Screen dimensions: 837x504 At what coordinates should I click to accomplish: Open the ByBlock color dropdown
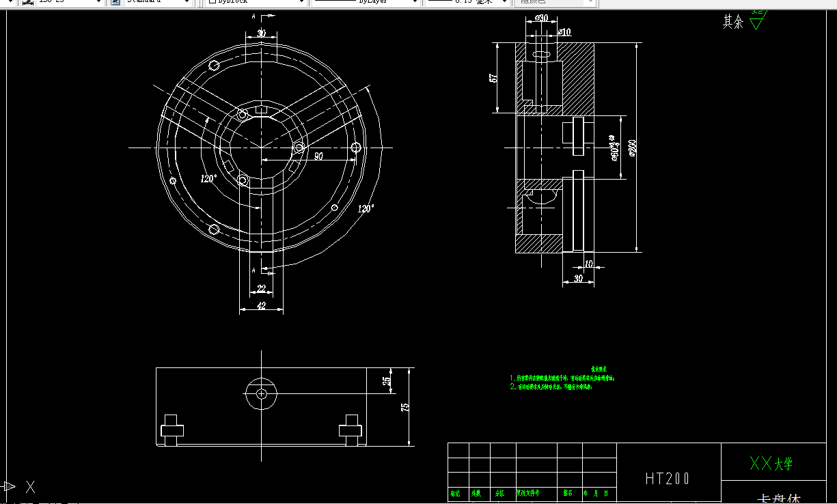[256, 2]
